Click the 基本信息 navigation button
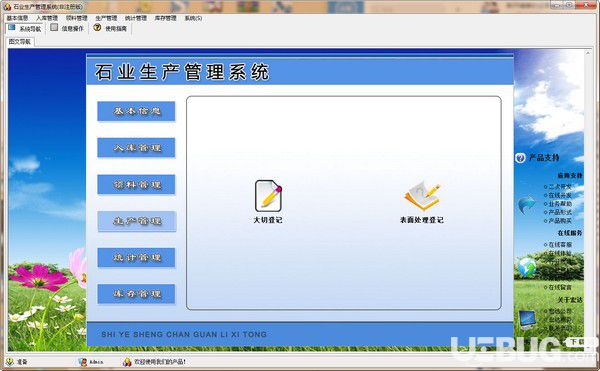The width and height of the screenshot is (600, 371). click(136, 111)
